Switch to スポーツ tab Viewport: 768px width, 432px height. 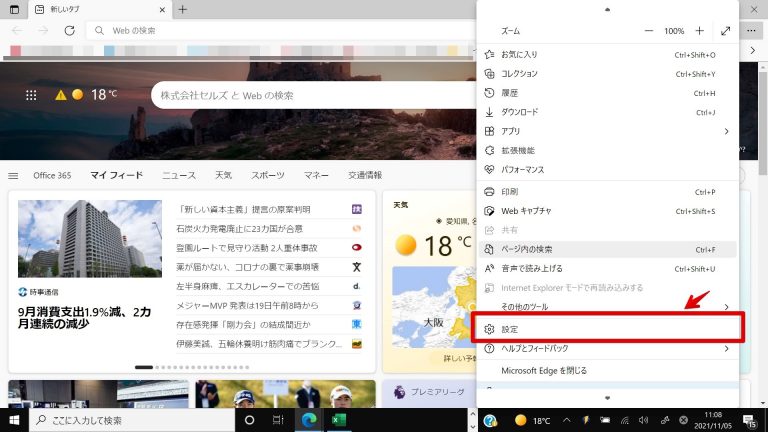(x=267, y=175)
